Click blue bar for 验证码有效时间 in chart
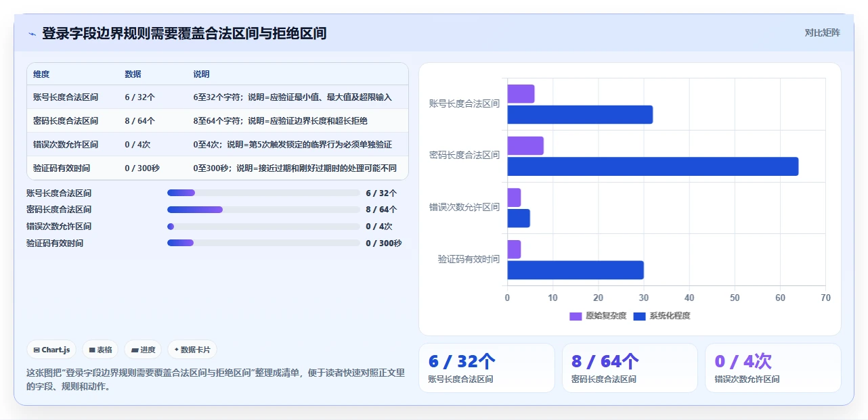 (576, 270)
